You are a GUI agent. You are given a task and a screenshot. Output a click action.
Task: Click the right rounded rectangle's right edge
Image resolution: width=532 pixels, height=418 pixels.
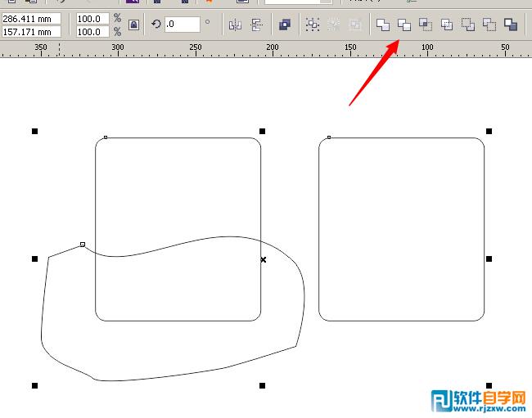tap(485, 229)
